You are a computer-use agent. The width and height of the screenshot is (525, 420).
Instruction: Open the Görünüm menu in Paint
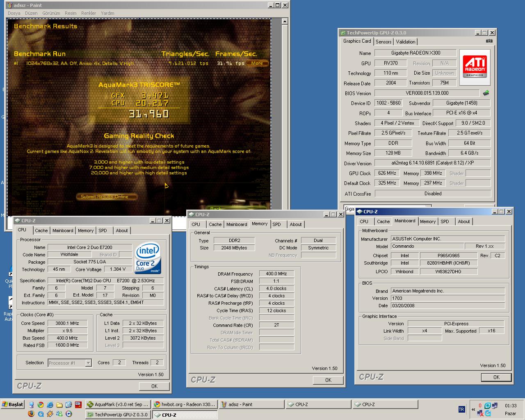coord(51,13)
